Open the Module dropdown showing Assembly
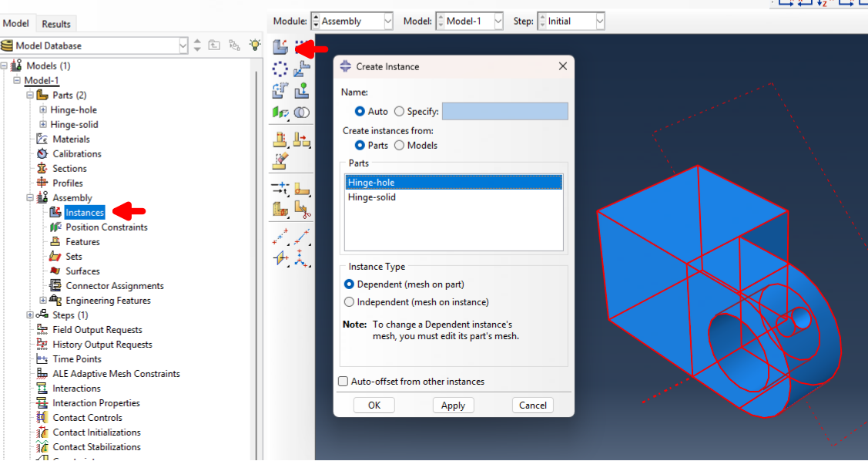Viewport: 868px width, 461px height. coord(351,21)
